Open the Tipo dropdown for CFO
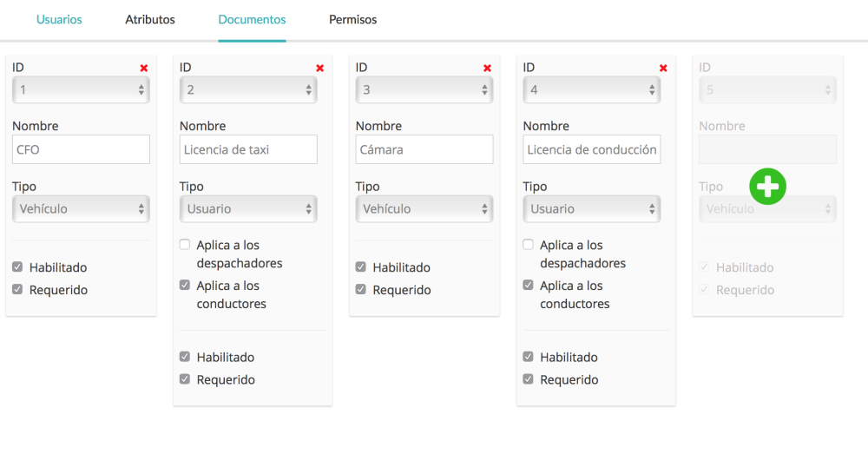868x454 pixels. [81, 208]
